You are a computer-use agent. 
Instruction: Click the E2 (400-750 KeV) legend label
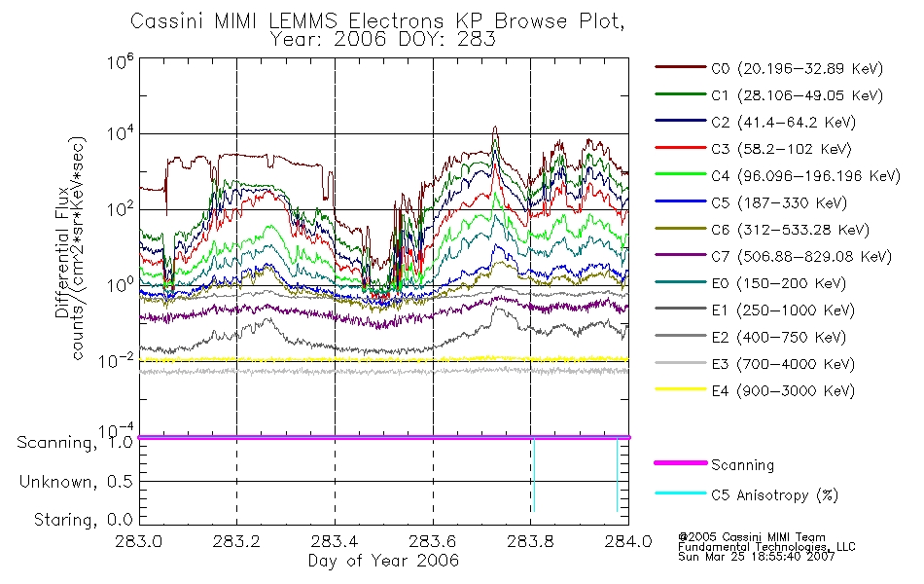pyautogui.click(x=779, y=338)
